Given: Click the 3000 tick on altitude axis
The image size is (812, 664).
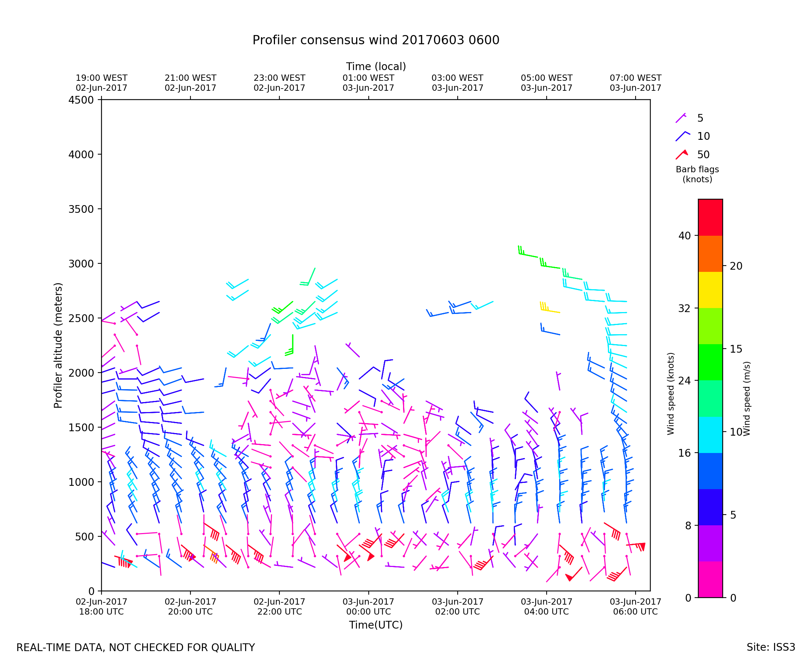Looking at the screenshot, I should pyautogui.click(x=81, y=263).
